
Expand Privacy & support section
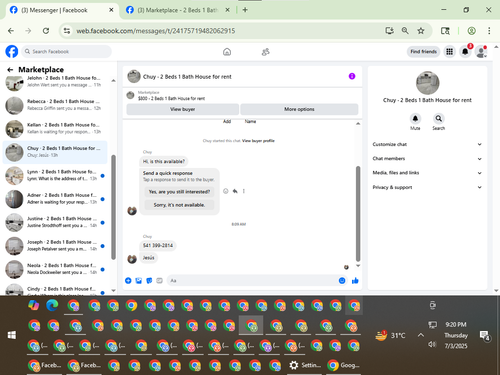click(427, 187)
